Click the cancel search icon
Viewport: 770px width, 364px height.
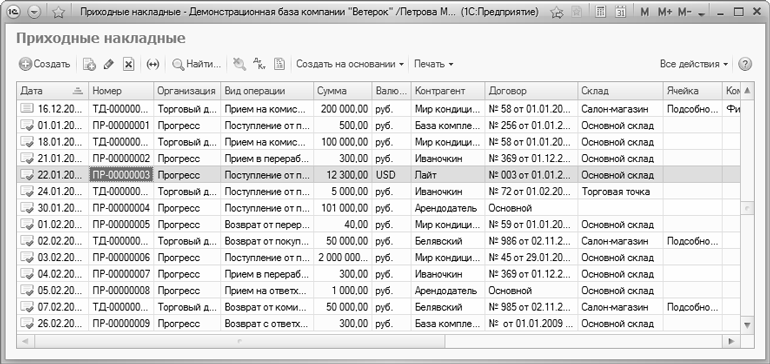(x=239, y=64)
